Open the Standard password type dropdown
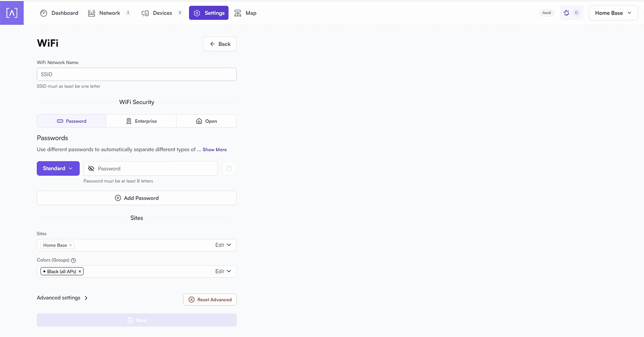Image resolution: width=644 pixels, height=337 pixels. click(58, 168)
